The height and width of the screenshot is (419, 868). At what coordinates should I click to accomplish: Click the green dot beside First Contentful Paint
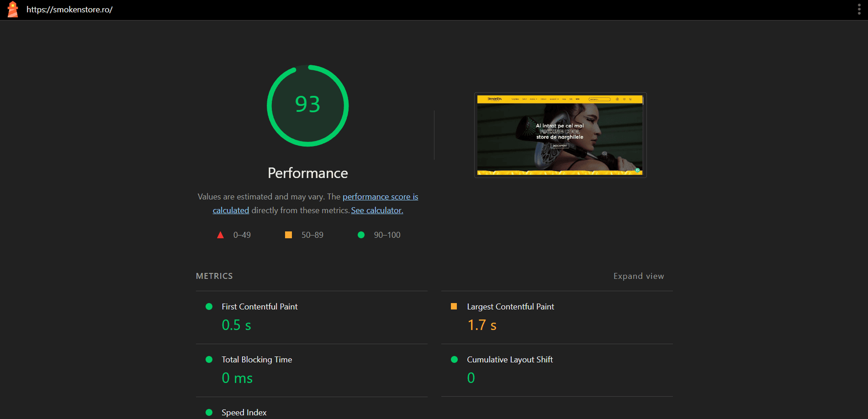pyautogui.click(x=209, y=307)
